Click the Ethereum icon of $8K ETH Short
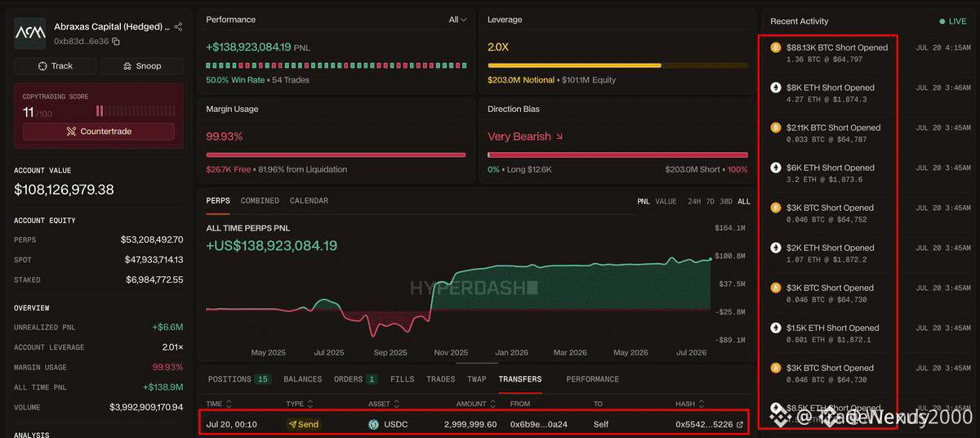This screenshot has height=438, width=980. tap(776, 87)
